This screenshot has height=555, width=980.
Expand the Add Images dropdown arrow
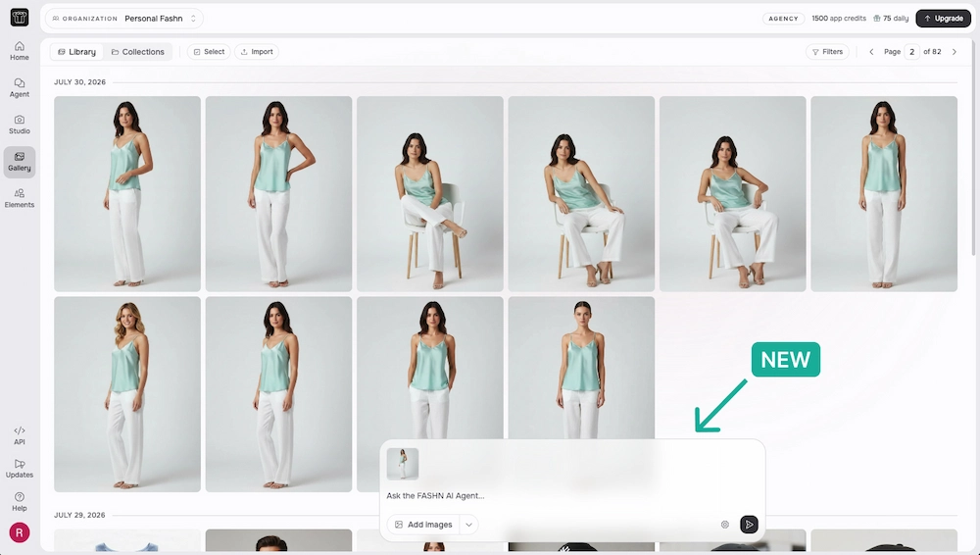pyautogui.click(x=468, y=525)
